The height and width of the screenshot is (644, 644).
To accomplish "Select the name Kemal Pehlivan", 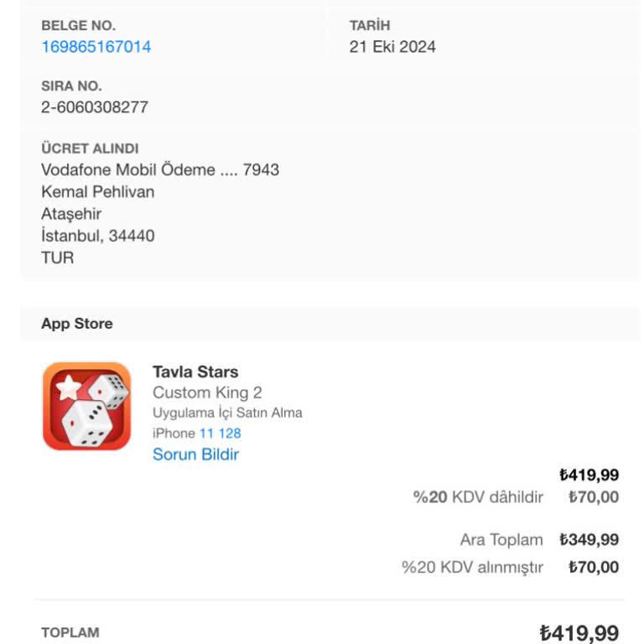I will [x=98, y=192].
